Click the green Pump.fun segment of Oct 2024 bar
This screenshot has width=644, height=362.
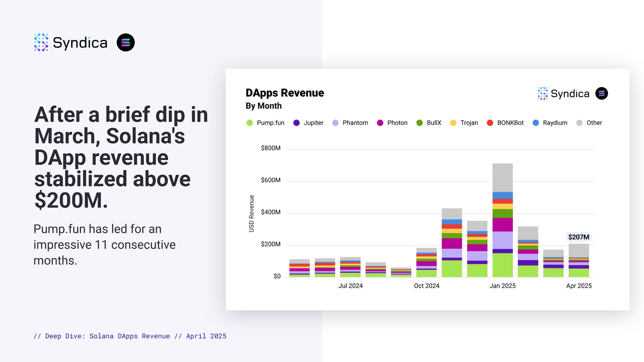(x=426, y=274)
